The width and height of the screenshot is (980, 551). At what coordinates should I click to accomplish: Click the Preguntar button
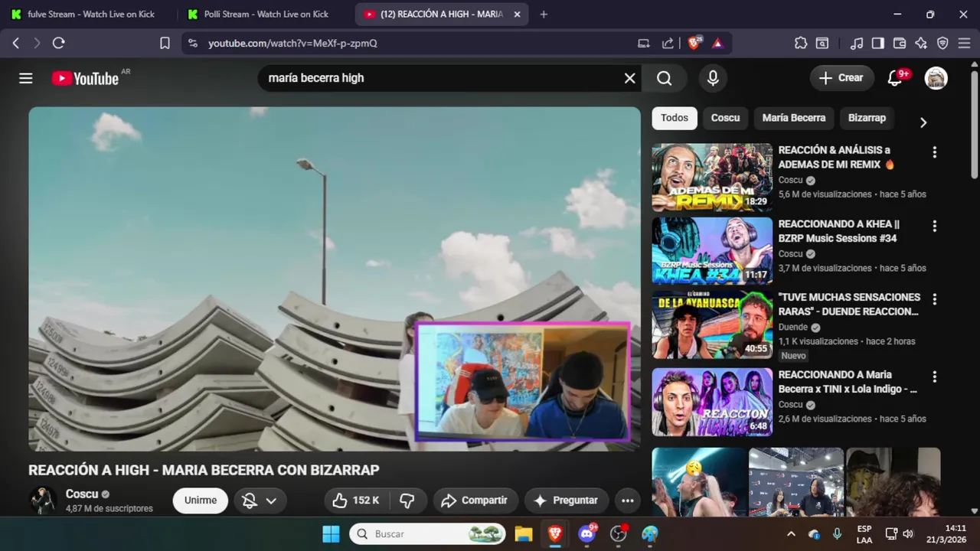567,500
